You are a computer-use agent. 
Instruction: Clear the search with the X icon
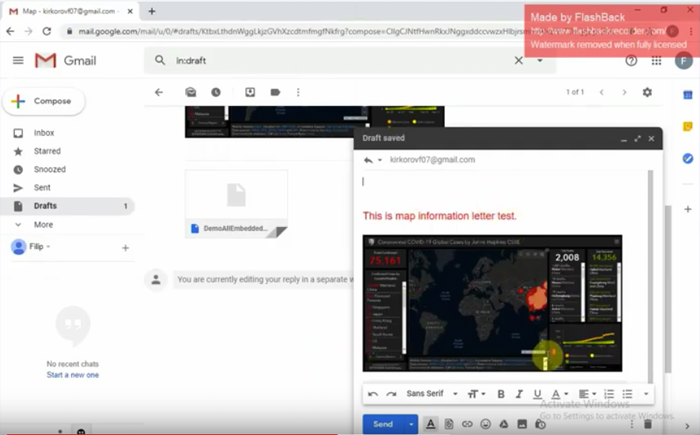518,60
